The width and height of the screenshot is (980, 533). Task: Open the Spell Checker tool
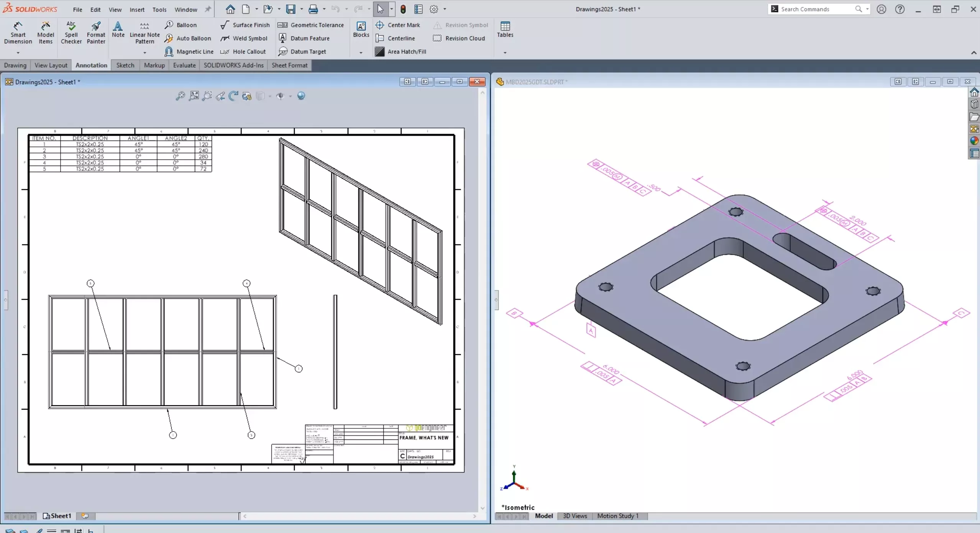71,33
